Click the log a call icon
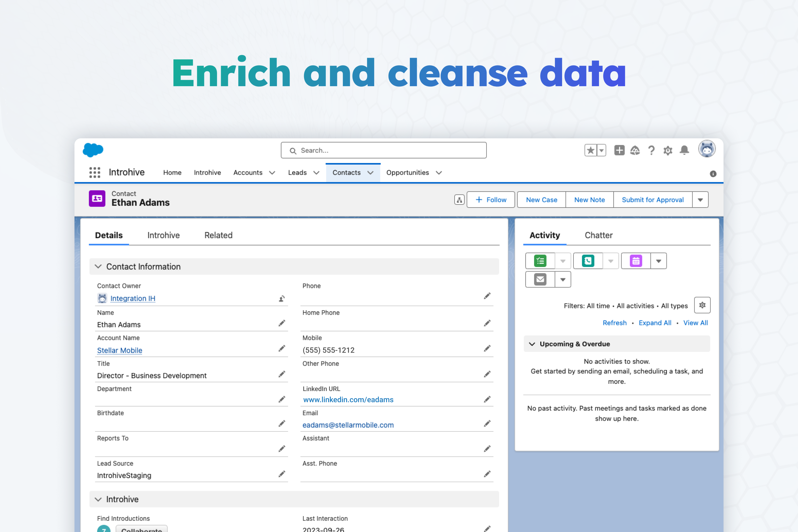The image size is (798, 532). click(588, 261)
